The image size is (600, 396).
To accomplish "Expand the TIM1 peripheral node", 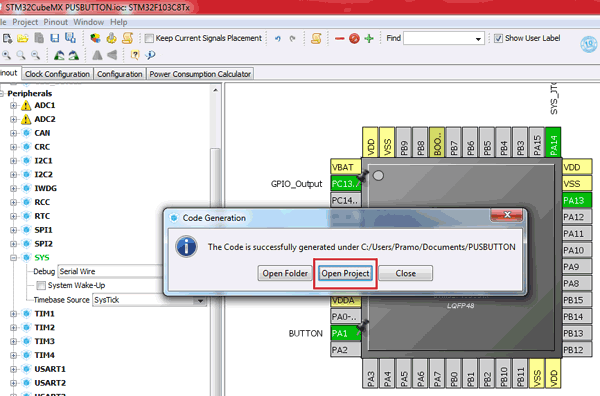I will 13,314.
